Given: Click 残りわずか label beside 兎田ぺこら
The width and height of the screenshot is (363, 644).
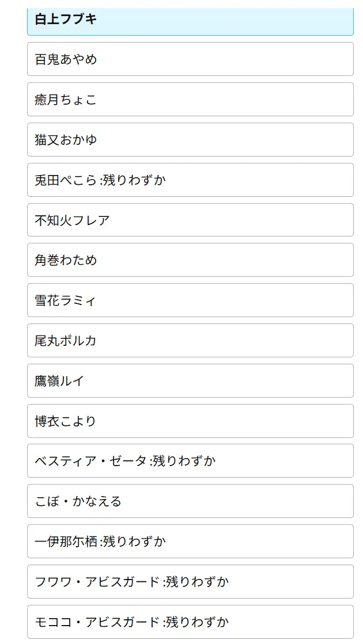Looking at the screenshot, I should (x=134, y=180).
